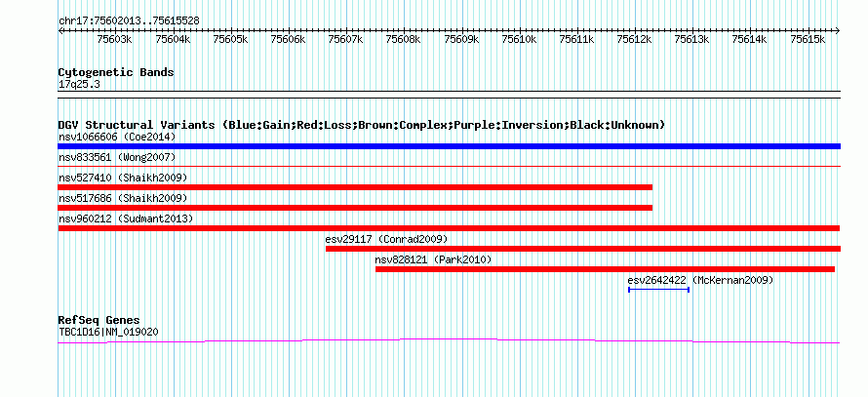Click the 75605k ruler tick label
The image size is (868, 397).
click(231, 39)
